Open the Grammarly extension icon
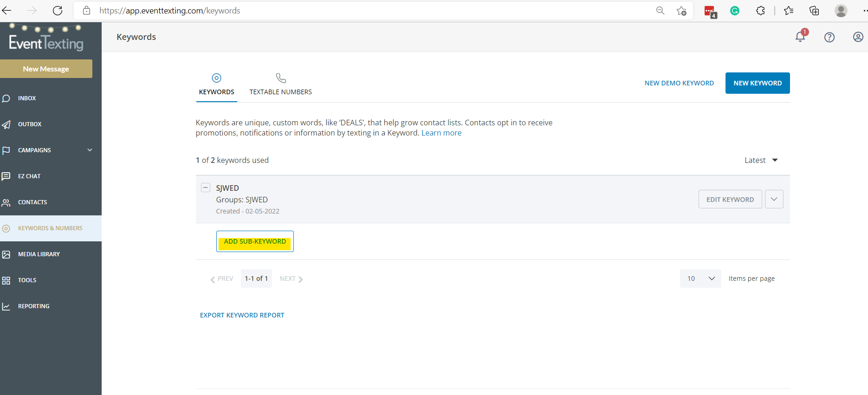Image resolution: width=868 pixels, height=395 pixels. (735, 11)
